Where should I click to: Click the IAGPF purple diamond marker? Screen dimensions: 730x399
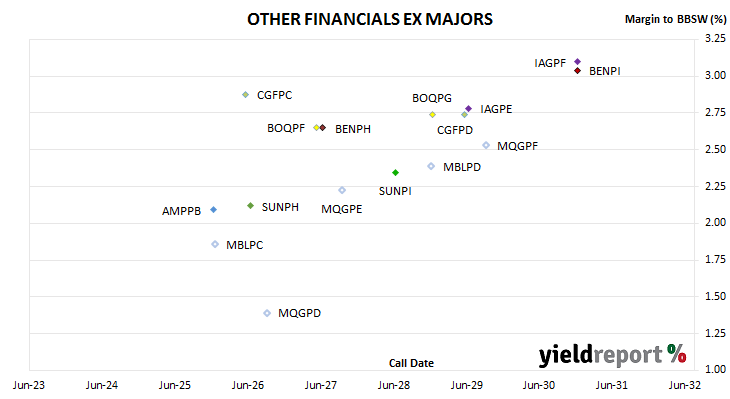(x=577, y=61)
